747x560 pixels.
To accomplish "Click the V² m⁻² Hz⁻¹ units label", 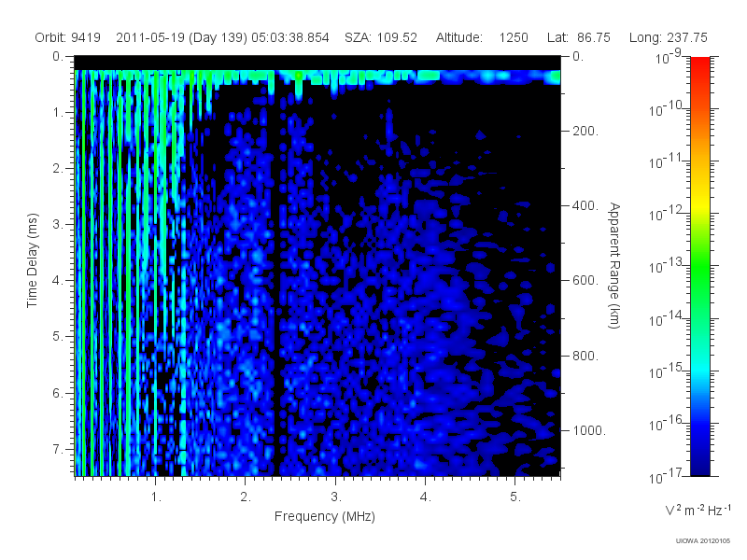I will click(x=698, y=510).
